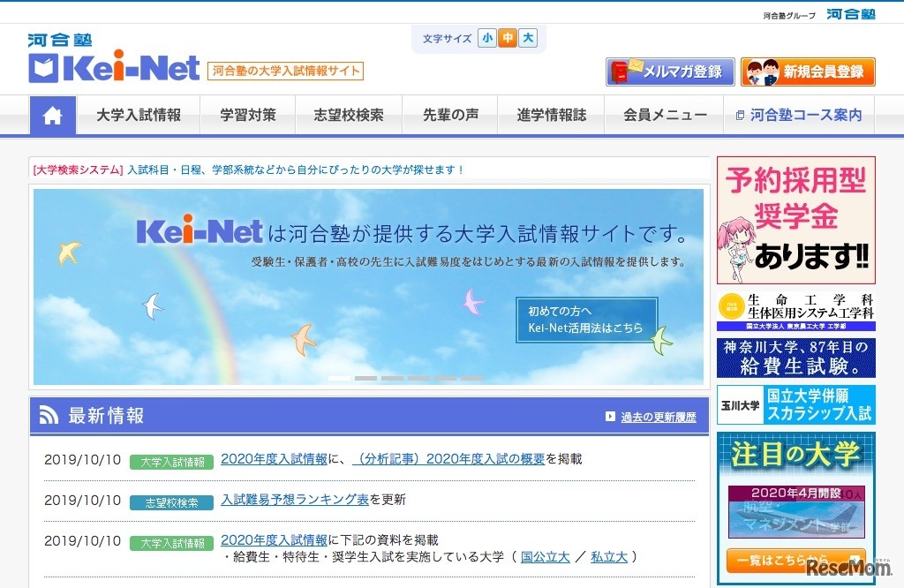Select the 進学情報誌 tab
Screen dimensions: 904x588
tap(550, 115)
